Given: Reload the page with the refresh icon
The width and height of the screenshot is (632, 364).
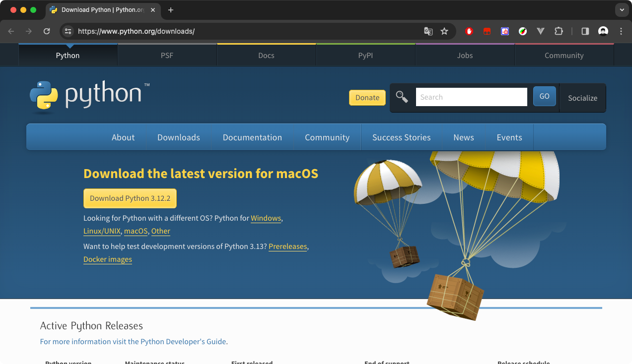Looking at the screenshot, I should pyautogui.click(x=47, y=31).
